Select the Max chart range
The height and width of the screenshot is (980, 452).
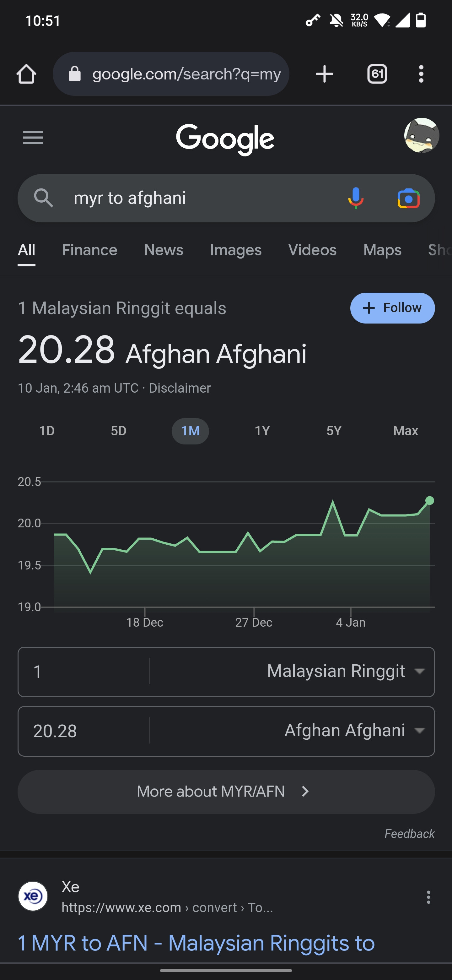point(406,431)
